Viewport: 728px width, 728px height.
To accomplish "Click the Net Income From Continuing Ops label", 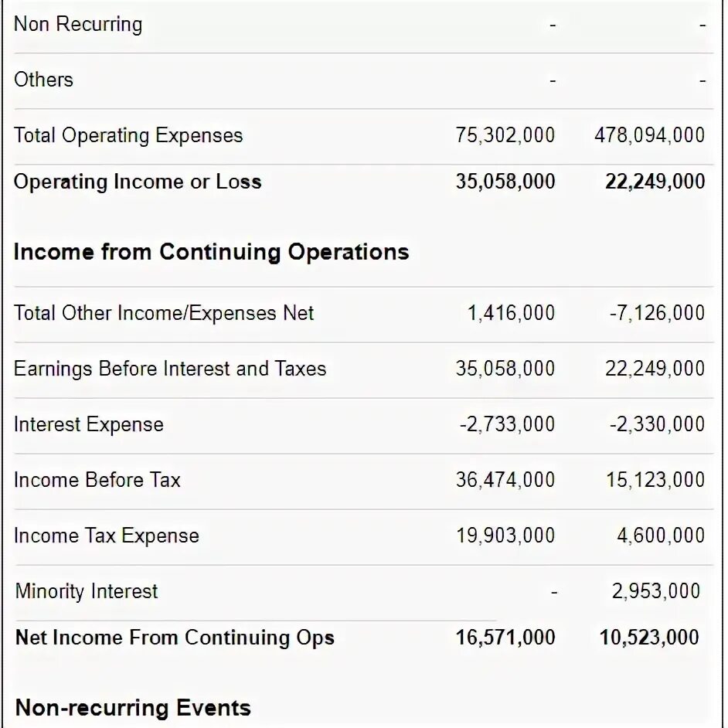I will 175,638.
